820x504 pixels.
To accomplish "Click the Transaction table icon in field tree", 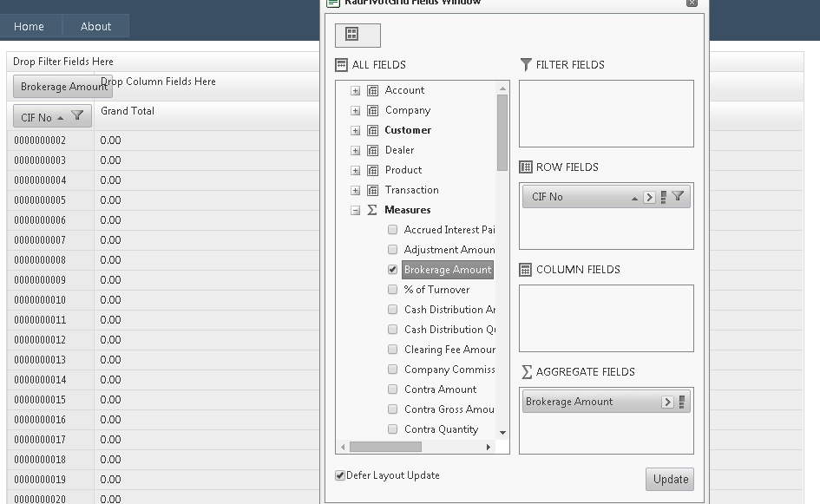I will (372, 190).
